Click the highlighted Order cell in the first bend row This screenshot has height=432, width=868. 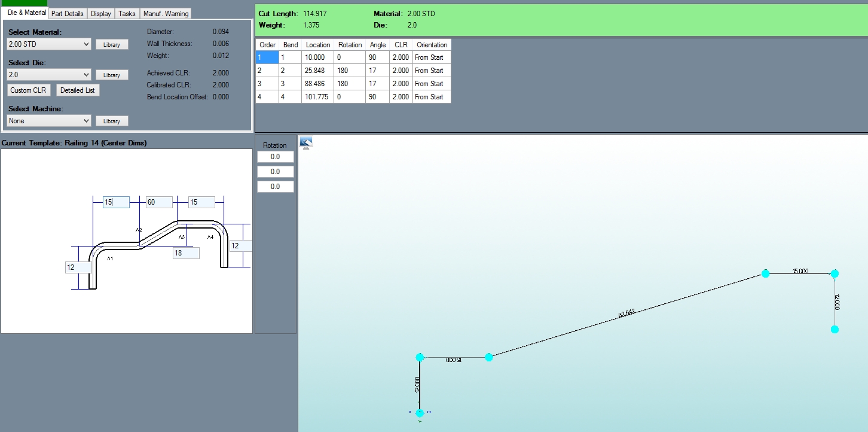(267, 57)
